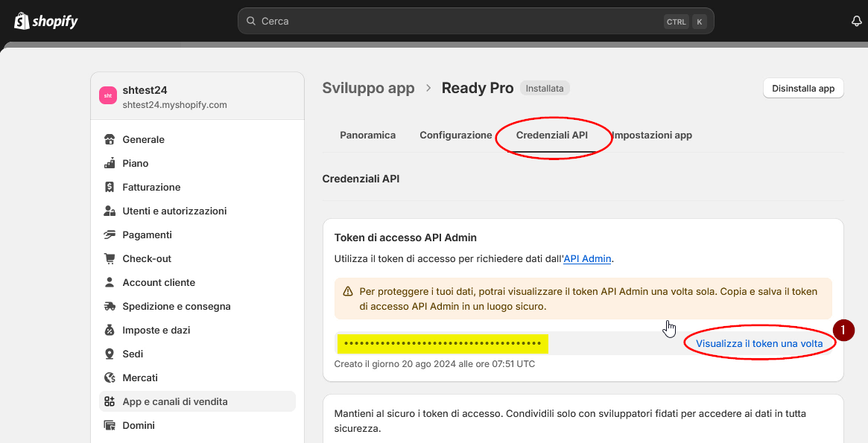This screenshot has height=443, width=868.
Task: Click the Fatturazione receipt icon
Action: pos(110,187)
